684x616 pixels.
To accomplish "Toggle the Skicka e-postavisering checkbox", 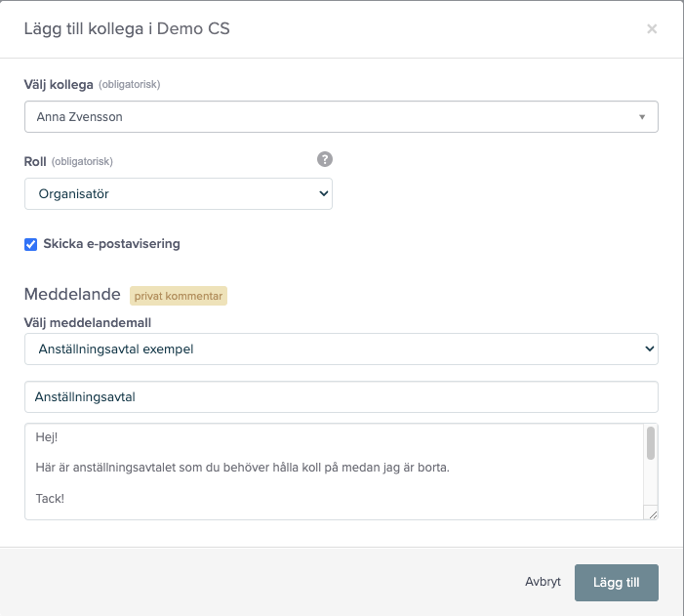I will pos(31,244).
